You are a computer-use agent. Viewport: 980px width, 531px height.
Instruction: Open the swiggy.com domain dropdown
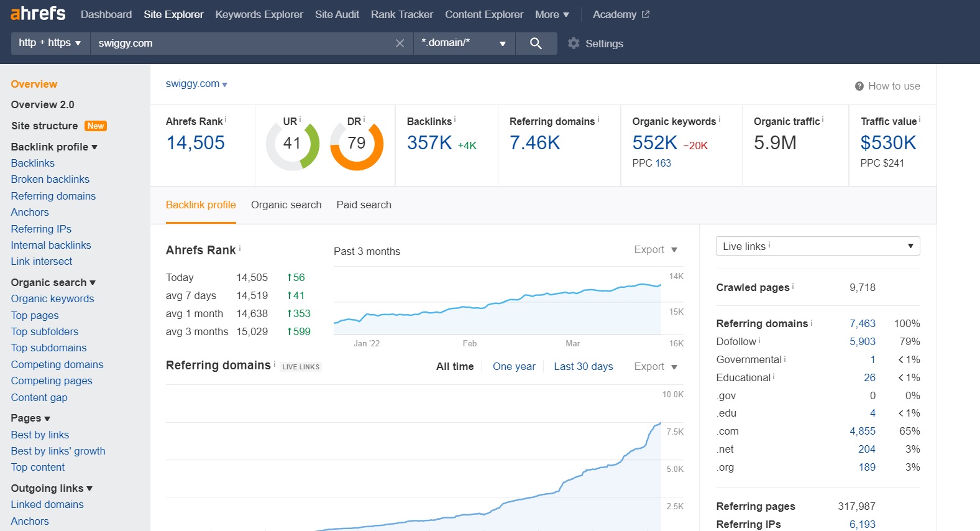(196, 84)
